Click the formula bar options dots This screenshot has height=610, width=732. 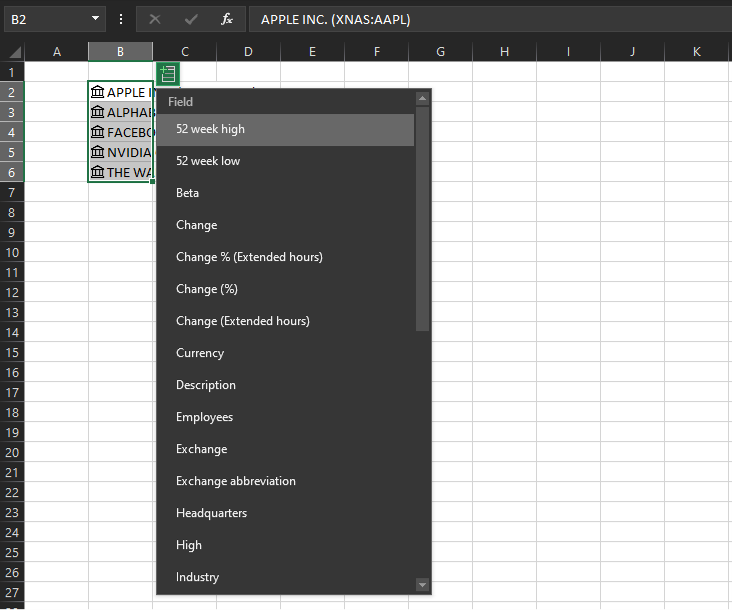[x=121, y=19]
